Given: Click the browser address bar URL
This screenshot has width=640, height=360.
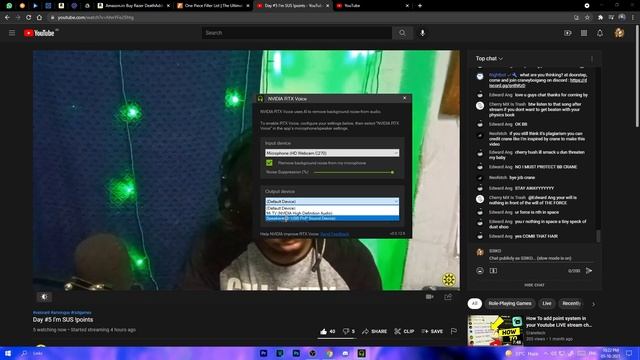Looking at the screenshot, I should point(96,18).
